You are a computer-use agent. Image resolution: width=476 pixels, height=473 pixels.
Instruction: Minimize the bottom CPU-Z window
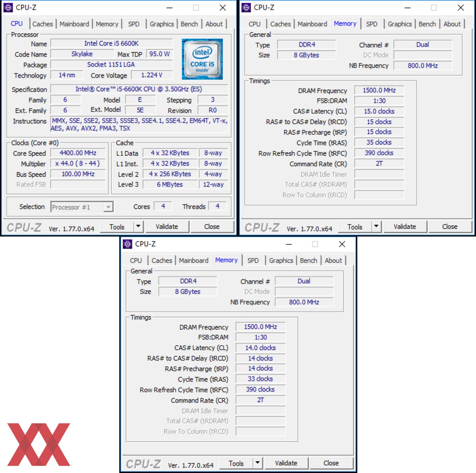coord(289,244)
